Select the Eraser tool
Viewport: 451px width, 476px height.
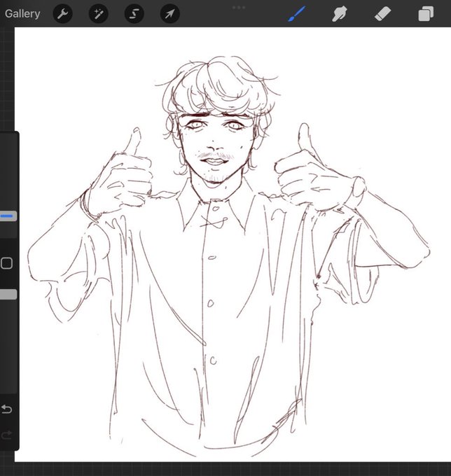click(382, 14)
